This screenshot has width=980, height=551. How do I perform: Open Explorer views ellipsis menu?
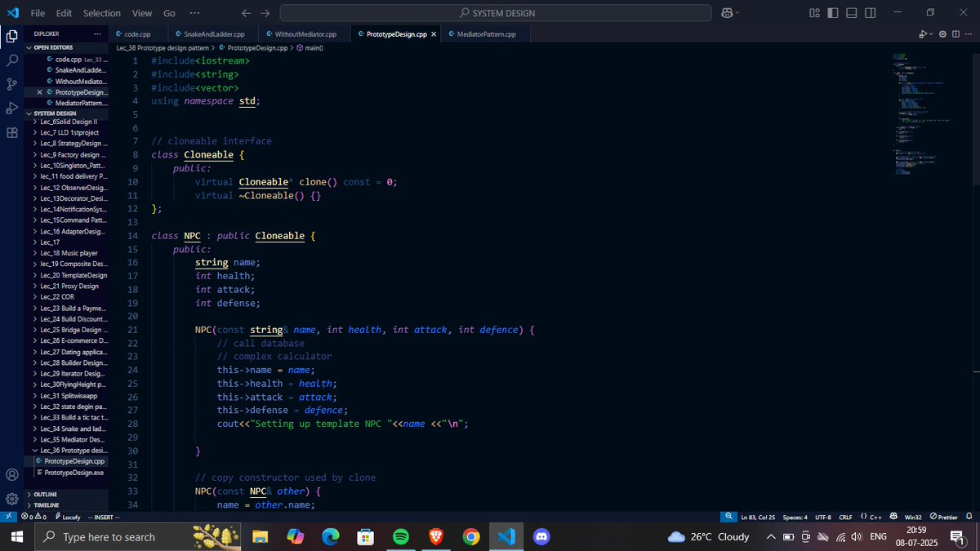(x=98, y=34)
